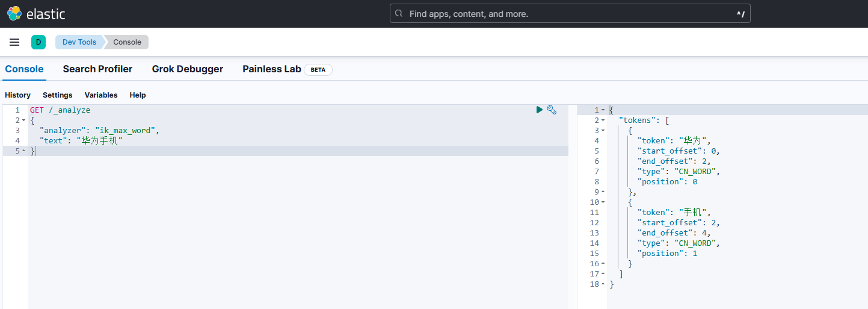The image size is (868, 309).
Task: Collapse the request body at line 2
Action: [23, 120]
